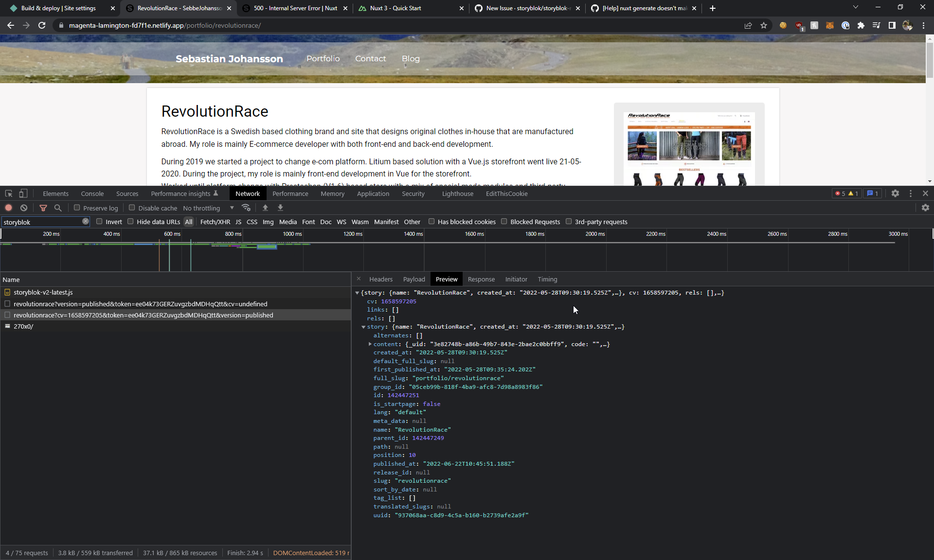Open the Blog navigation link
This screenshot has width=934, height=560.
click(x=411, y=58)
